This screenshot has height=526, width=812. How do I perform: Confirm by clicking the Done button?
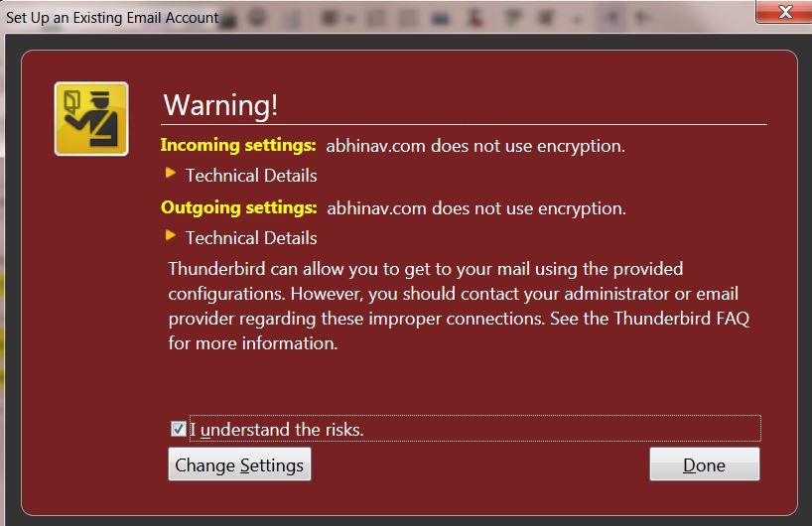tap(704, 464)
